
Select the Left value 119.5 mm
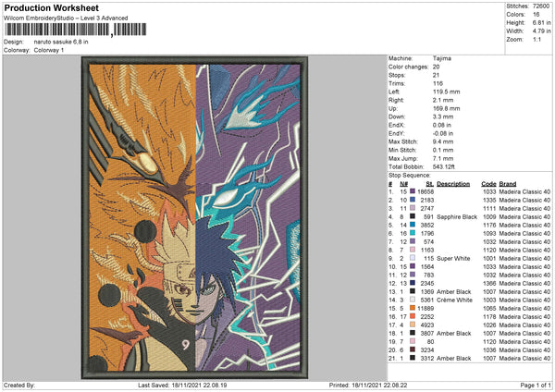click(x=446, y=92)
